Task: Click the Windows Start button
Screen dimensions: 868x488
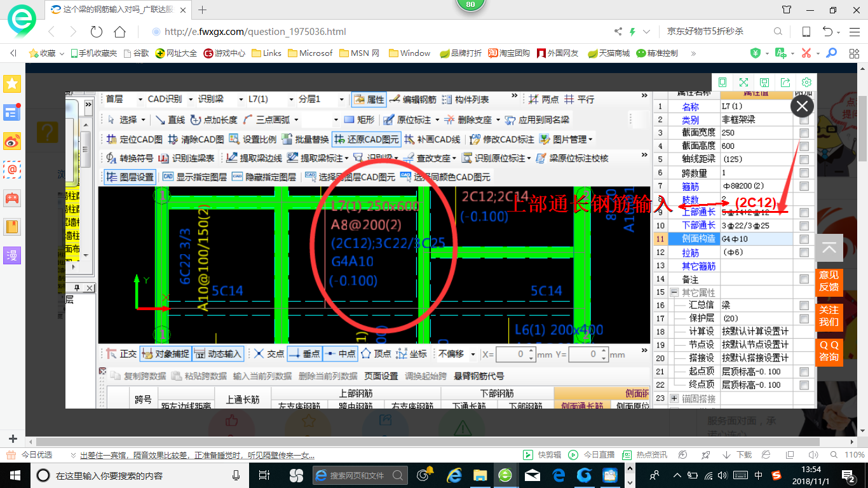Action: (x=14, y=475)
